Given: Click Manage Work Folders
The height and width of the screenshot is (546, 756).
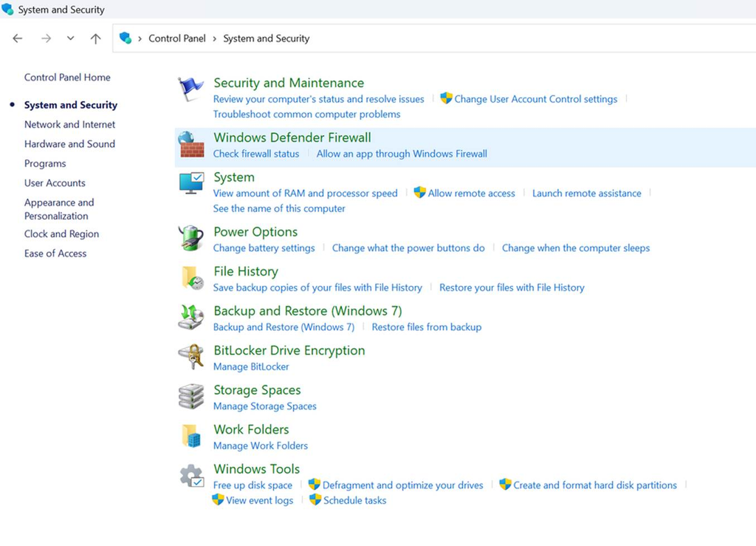Looking at the screenshot, I should (261, 446).
